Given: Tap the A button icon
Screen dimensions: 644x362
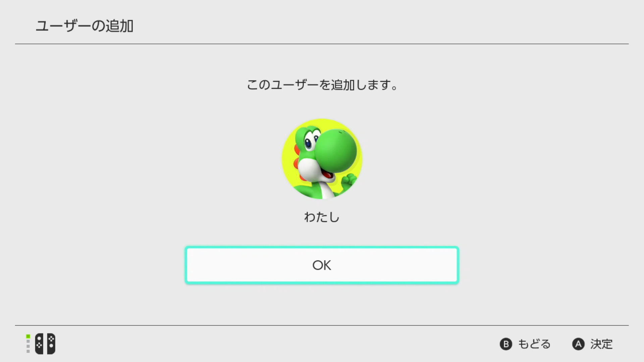Looking at the screenshot, I should pos(578,344).
